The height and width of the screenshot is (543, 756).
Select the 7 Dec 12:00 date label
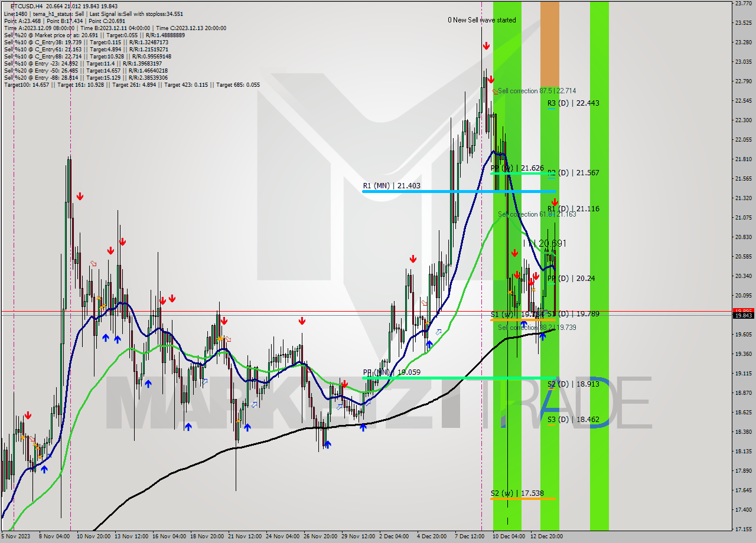click(x=470, y=537)
